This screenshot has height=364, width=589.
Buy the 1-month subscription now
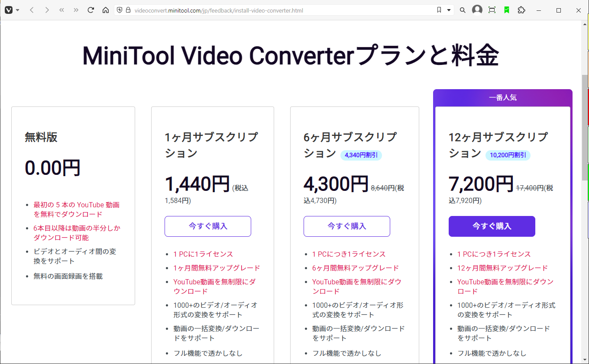(x=208, y=226)
